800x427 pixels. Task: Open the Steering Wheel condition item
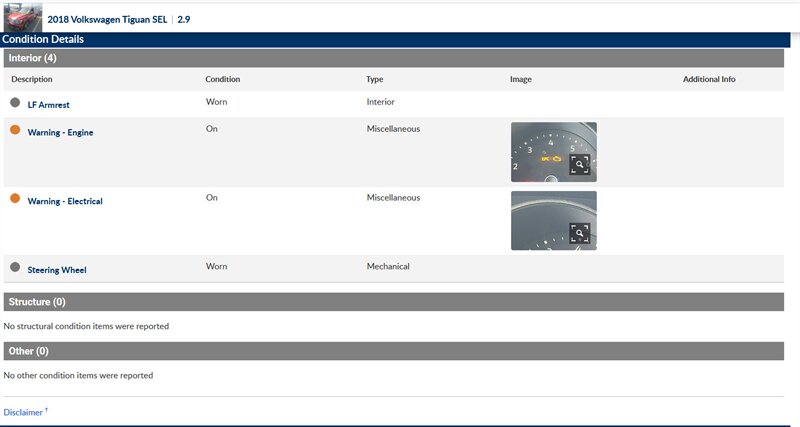(57, 269)
